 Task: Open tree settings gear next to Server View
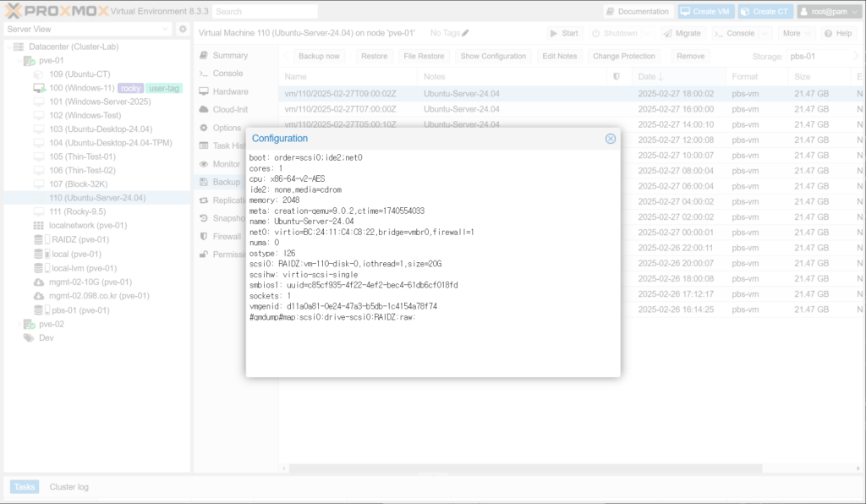pyautogui.click(x=182, y=29)
